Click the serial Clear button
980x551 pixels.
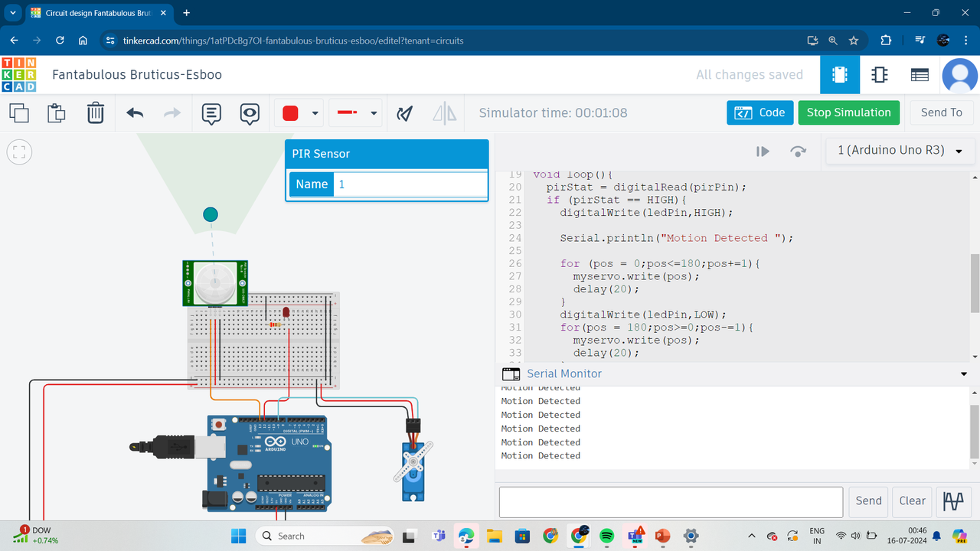[912, 501]
